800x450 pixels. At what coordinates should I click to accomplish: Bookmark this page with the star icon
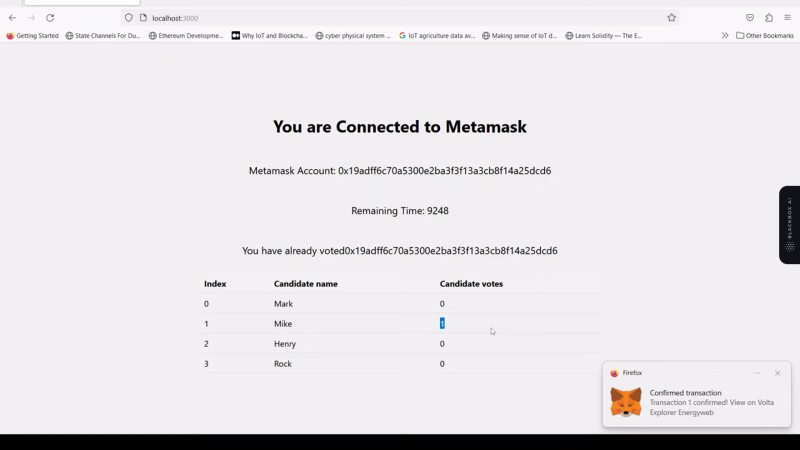coord(671,18)
